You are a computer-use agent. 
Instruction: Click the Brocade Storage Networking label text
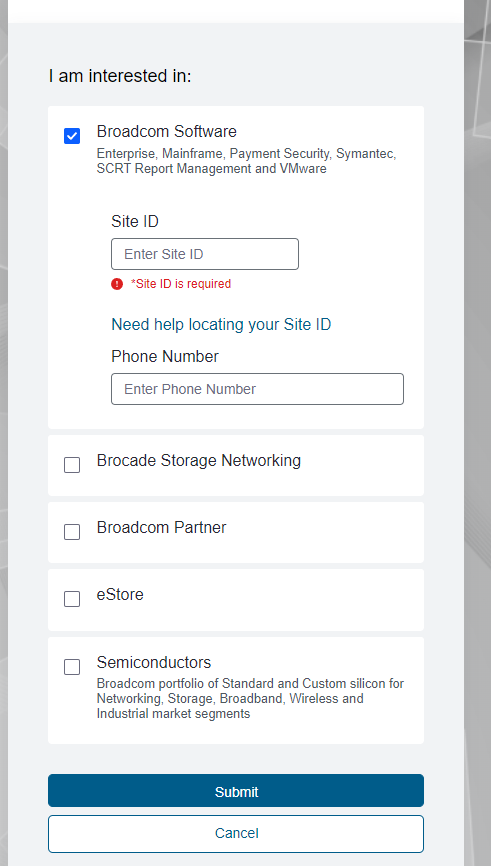tap(199, 461)
